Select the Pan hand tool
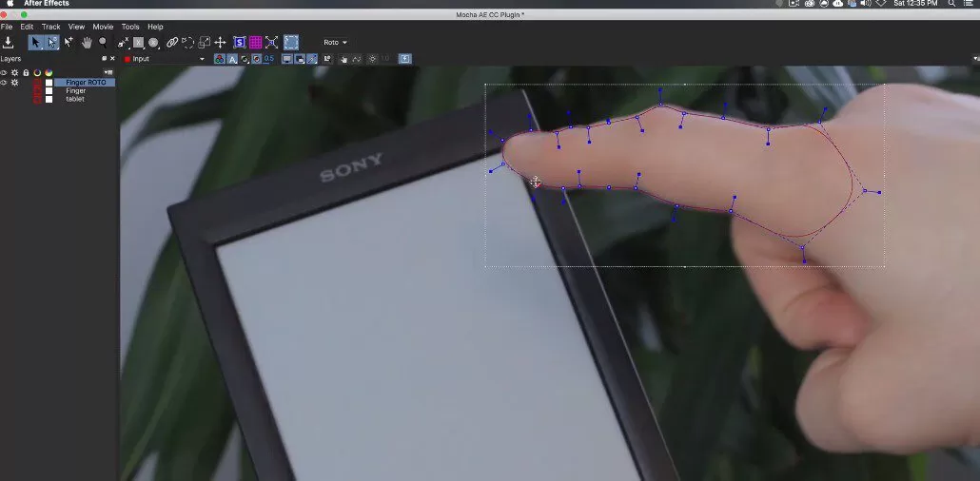This screenshot has width=980, height=481. point(87,43)
